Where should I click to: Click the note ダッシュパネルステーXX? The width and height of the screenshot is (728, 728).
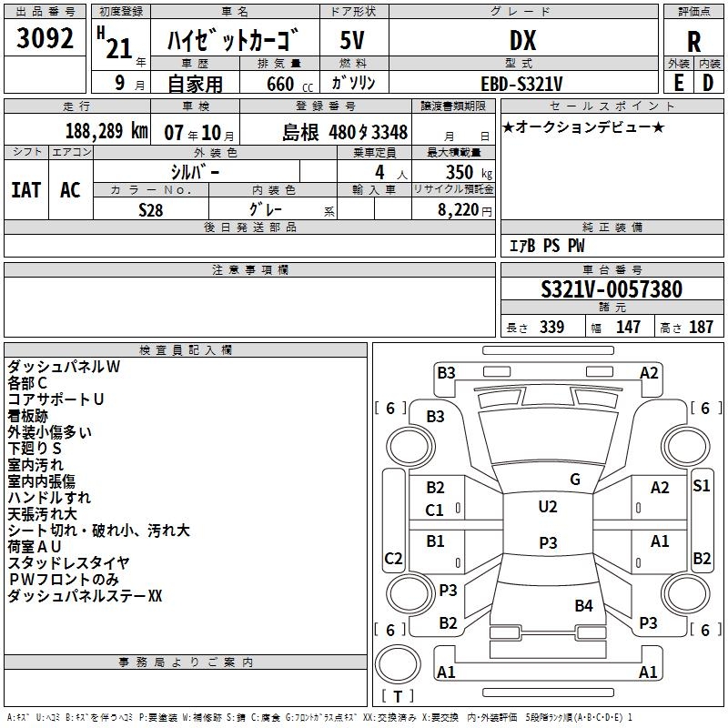point(85,596)
